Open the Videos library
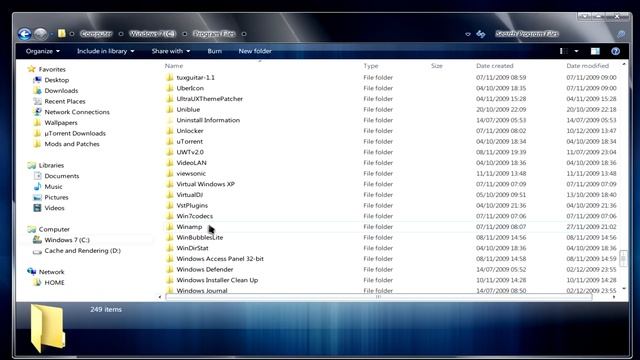This screenshot has width=640, height=360. pos(54,208)
